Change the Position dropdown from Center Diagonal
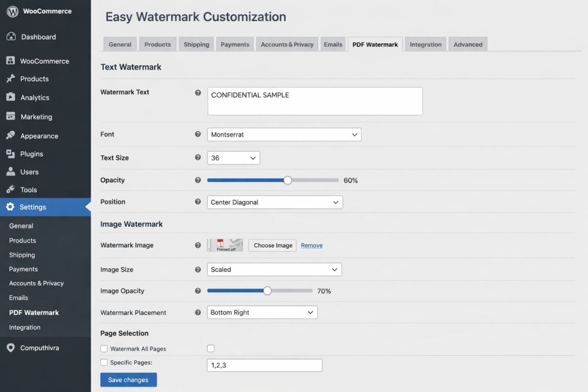The width and height of the screenshot is (588, 392). coord(274,202)
